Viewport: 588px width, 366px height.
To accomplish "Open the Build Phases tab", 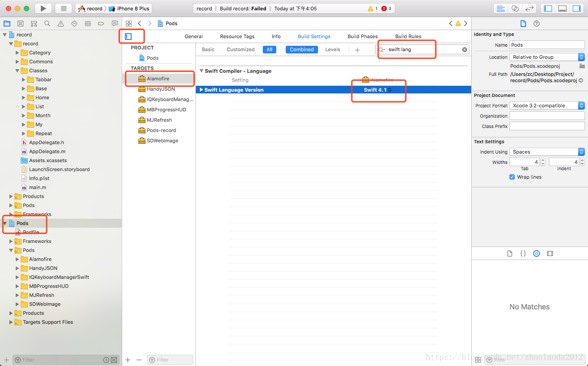I will pyautogui.click(x=363, y=36).
